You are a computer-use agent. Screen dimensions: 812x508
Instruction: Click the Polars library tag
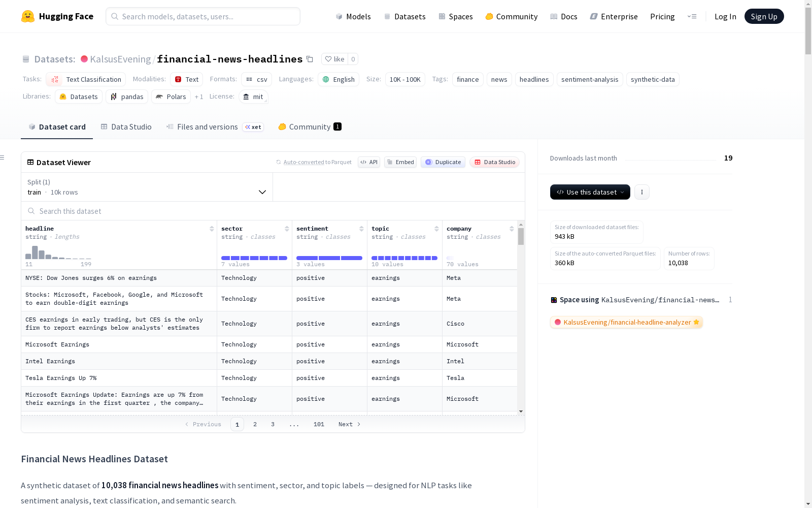(x=171, y=97)
